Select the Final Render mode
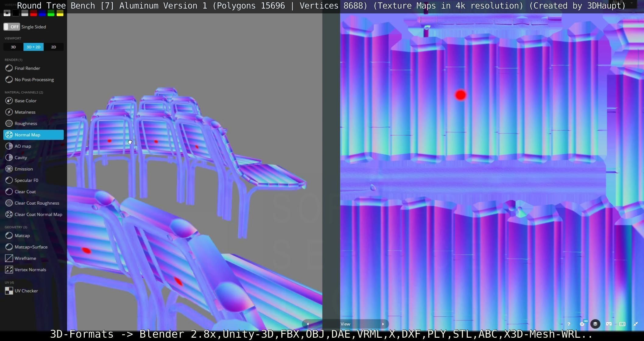The height and width of the screenshot is (341, 644). point(27,68)
